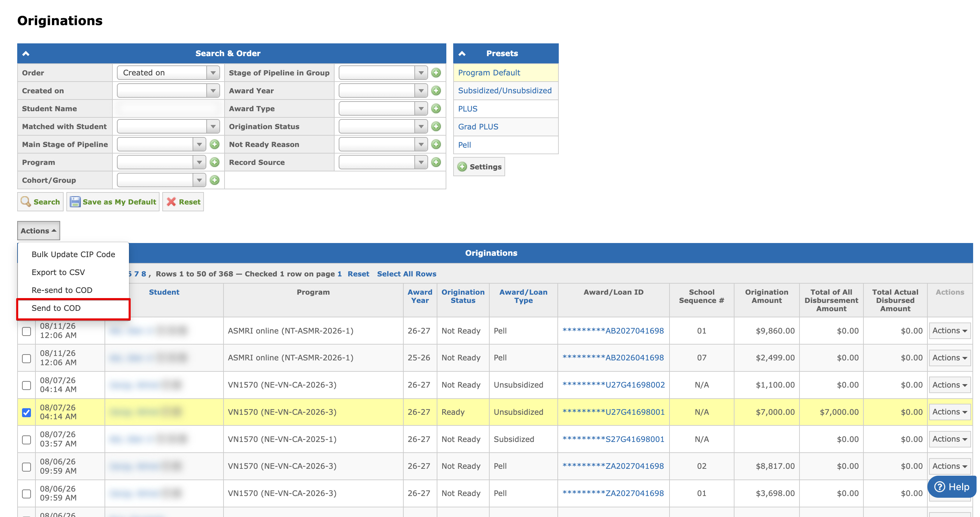Click plus icon next to Cohort/Group field

(x=215, y=180)
